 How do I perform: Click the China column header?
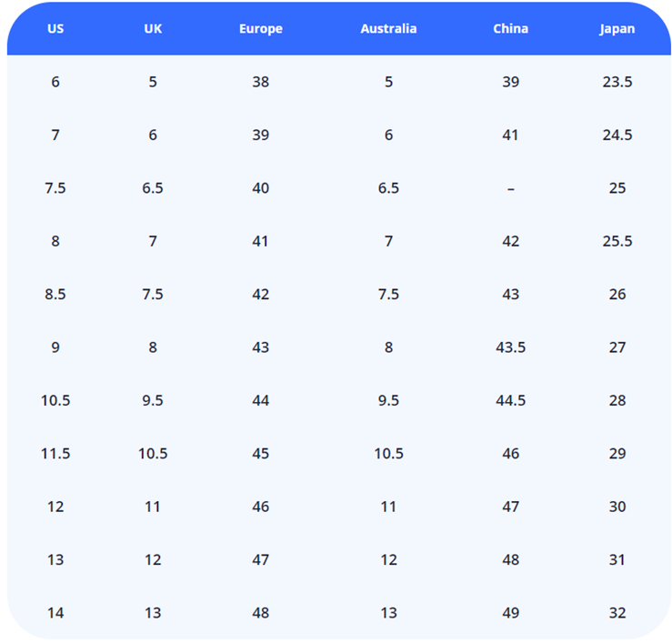click(x=510, y=28)
